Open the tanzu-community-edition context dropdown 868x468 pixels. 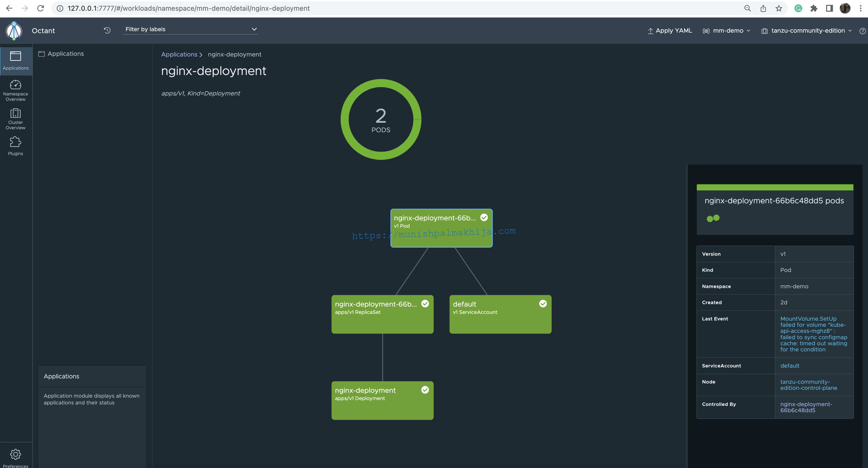tap(806, 31)
